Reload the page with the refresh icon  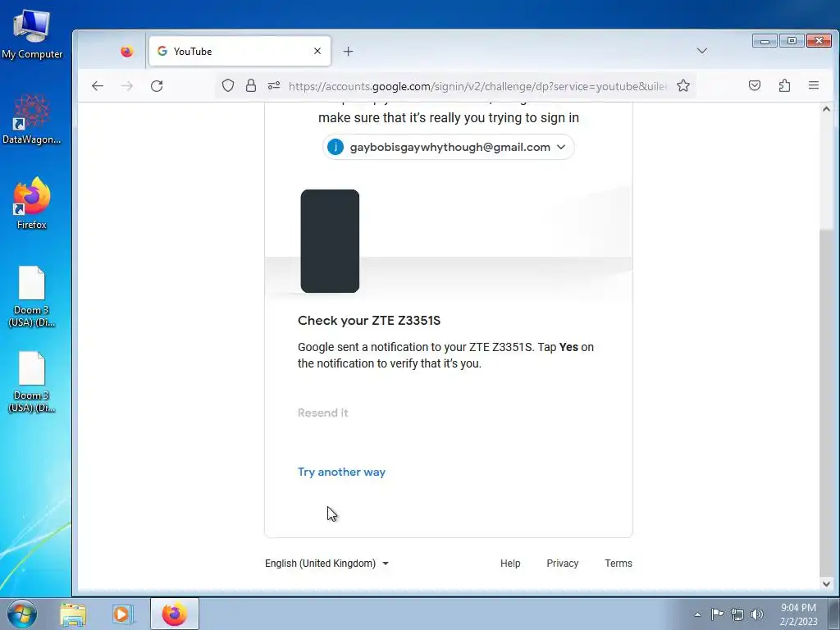[x=157, y=85]
